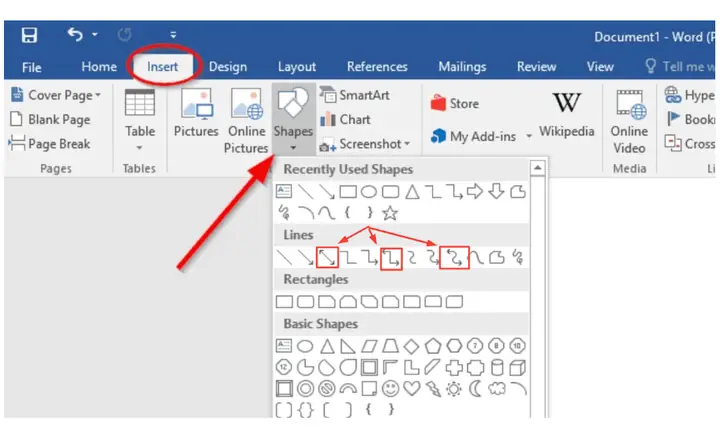
Task: Click the Online Video button
Action: pyautogui.click(x=629, y=122)
